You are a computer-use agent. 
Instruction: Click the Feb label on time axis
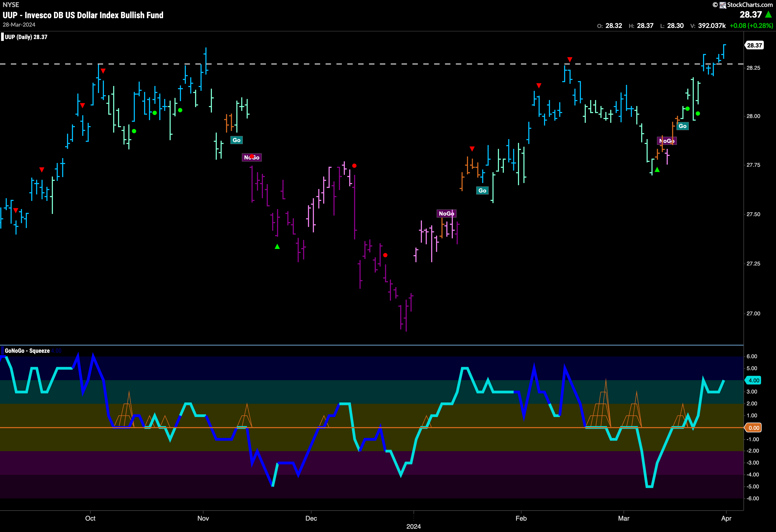[x=521, y=518]
